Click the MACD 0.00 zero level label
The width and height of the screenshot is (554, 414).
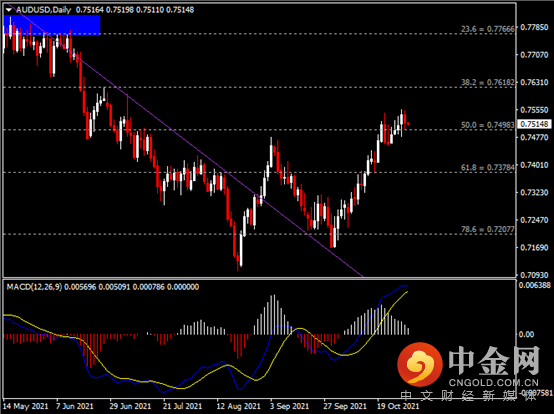pyautogui.click(x=526, y=334)
